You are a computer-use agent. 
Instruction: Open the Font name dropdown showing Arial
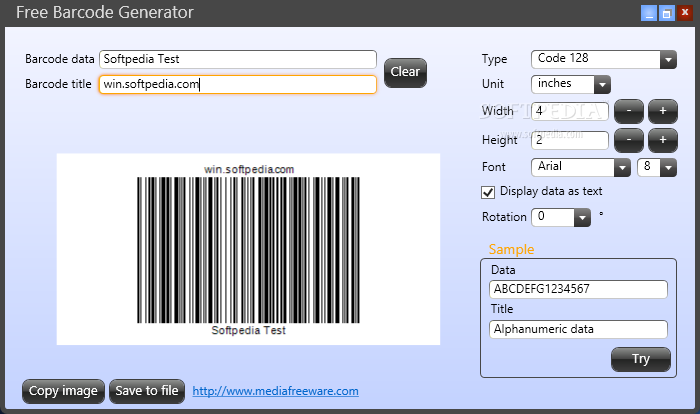coord(580,167)
